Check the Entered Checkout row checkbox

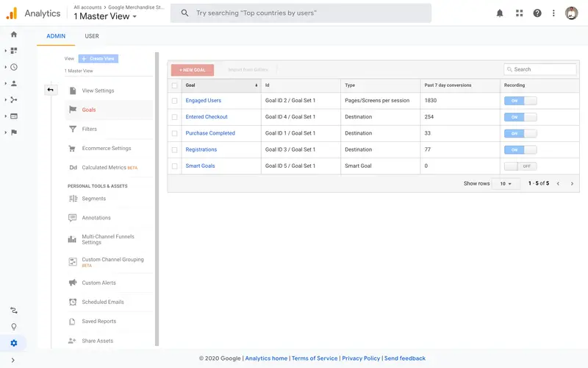[174, 117]
